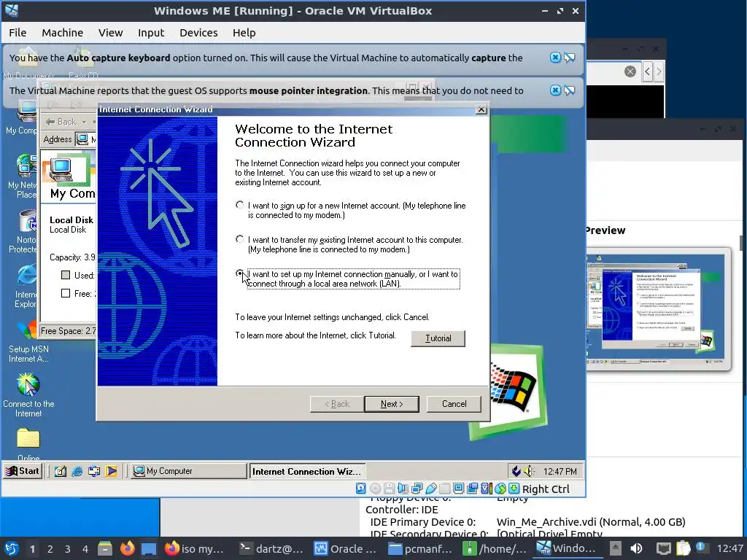747x560 pixels.
Task: Suppress future mouse pointer integration notifications
Action: coord(569,90)
